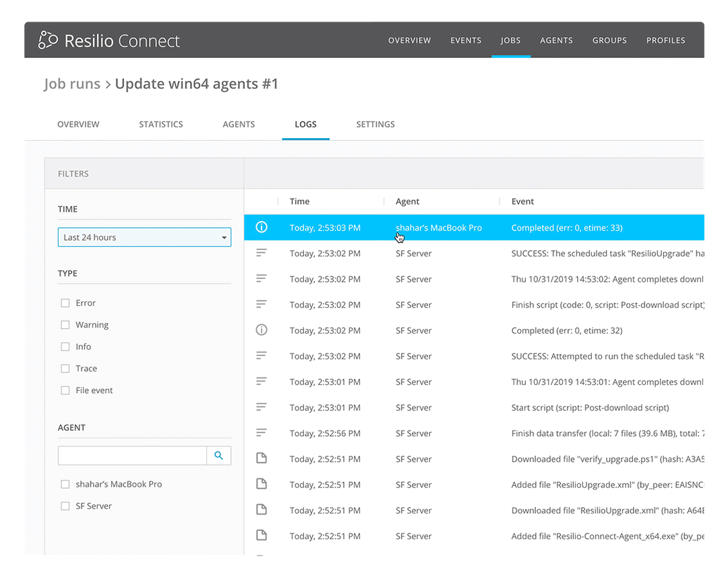Click log icon beside the Finish script row
The height and width of the screenshot is (577, 728).
point(262,304)
